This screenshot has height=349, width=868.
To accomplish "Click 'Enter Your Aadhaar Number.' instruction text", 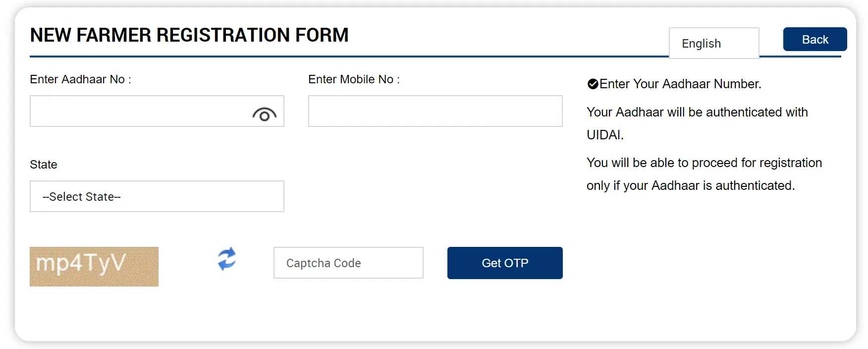I will (x=680, y=84).
